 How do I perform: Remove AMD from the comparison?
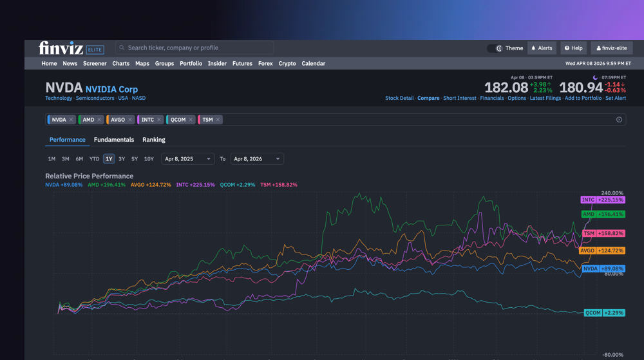99,120
